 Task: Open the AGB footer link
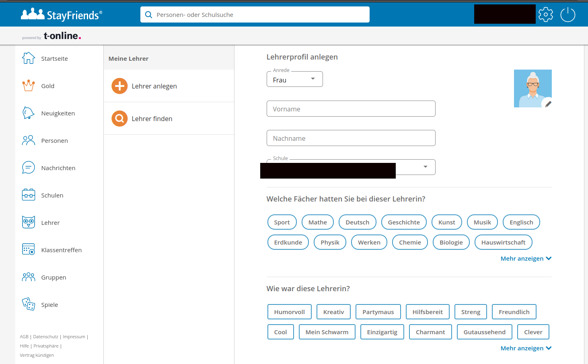point(24,337)
